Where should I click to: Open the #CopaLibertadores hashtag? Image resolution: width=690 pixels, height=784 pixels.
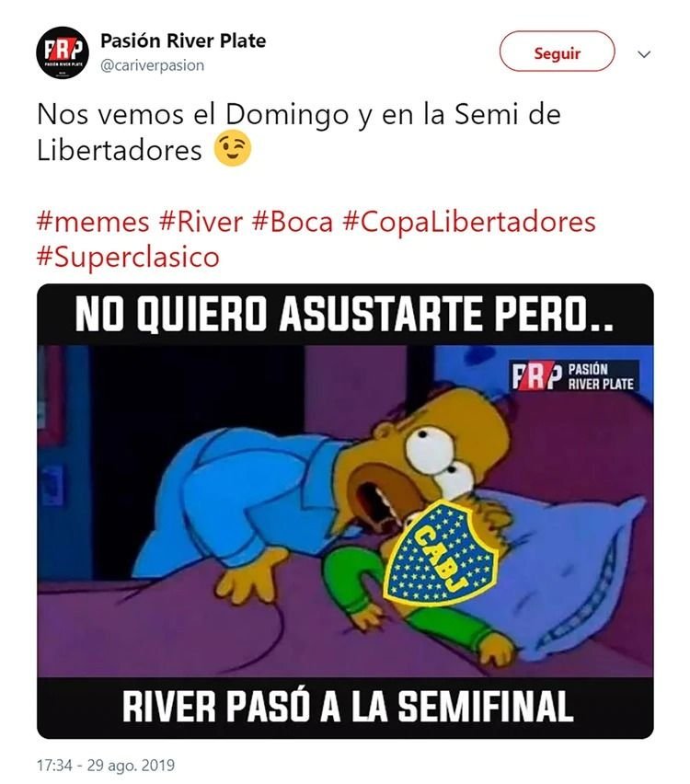[469, 223]
